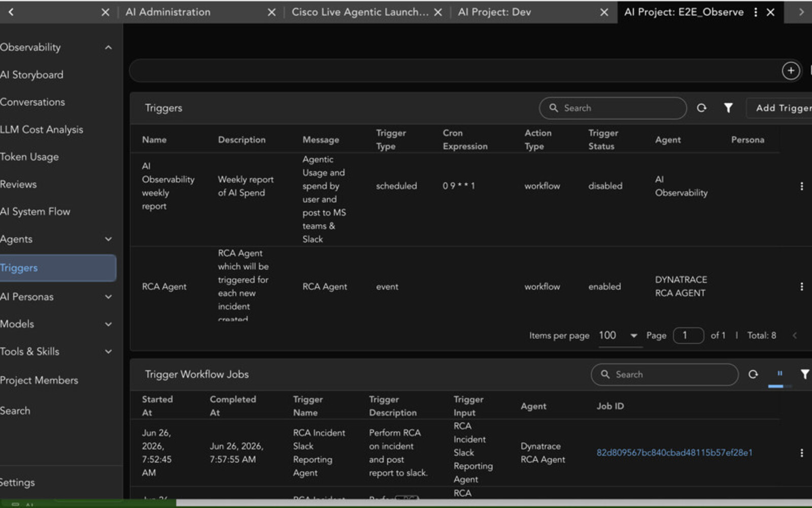Screen dimensions: 812x508
Task: Select AI Project: E2E_Observe tab
Action: (x=684, y=12)
